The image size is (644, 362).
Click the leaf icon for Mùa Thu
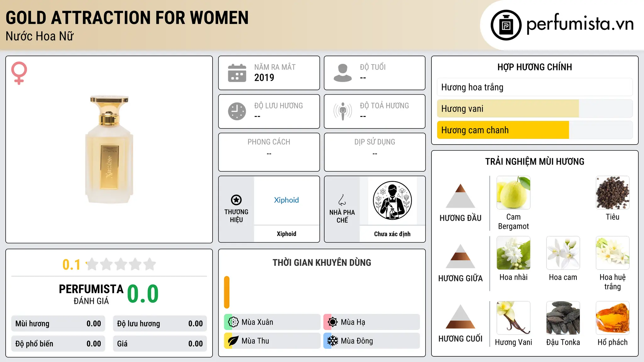click(x=233, y=341)
